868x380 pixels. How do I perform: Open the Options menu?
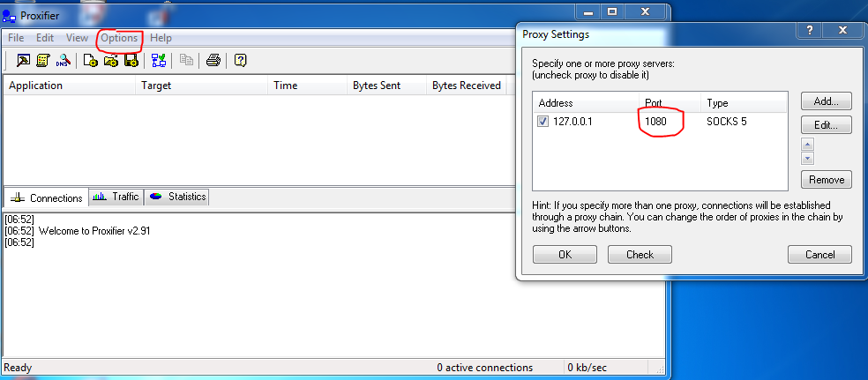point(119,38)
